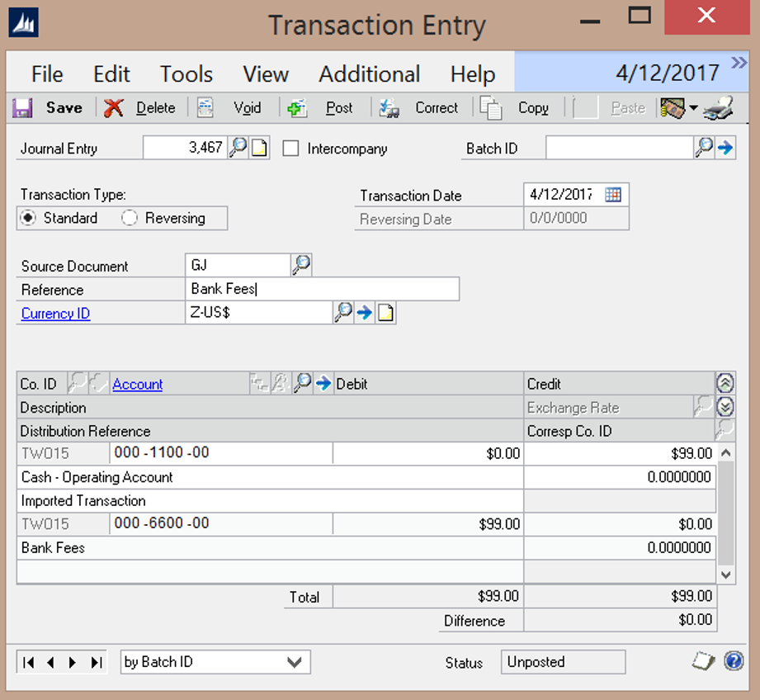Click the Save floppy disk icon

22,108
